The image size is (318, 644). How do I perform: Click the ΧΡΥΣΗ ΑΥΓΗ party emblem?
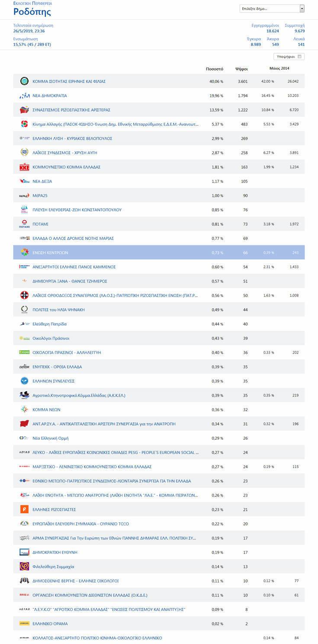coord(24,153)
